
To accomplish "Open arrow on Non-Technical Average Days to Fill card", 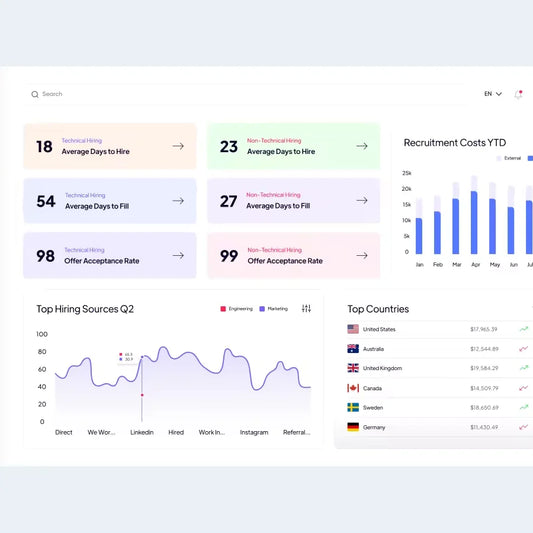I will pyautogui.click(x=362, y=201).
